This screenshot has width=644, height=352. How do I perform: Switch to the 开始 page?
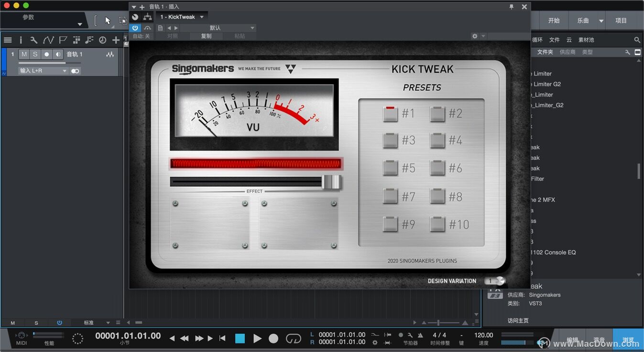(554, 21)
